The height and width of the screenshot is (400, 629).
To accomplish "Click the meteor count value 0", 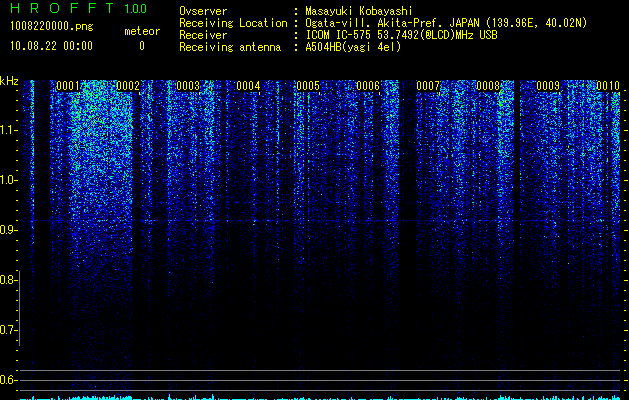I will 142,46.
